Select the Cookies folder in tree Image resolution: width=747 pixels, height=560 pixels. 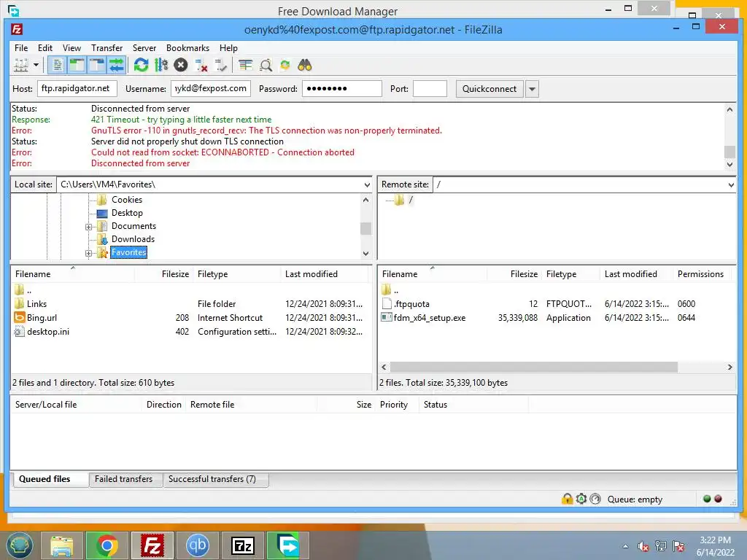click(127, 200)
